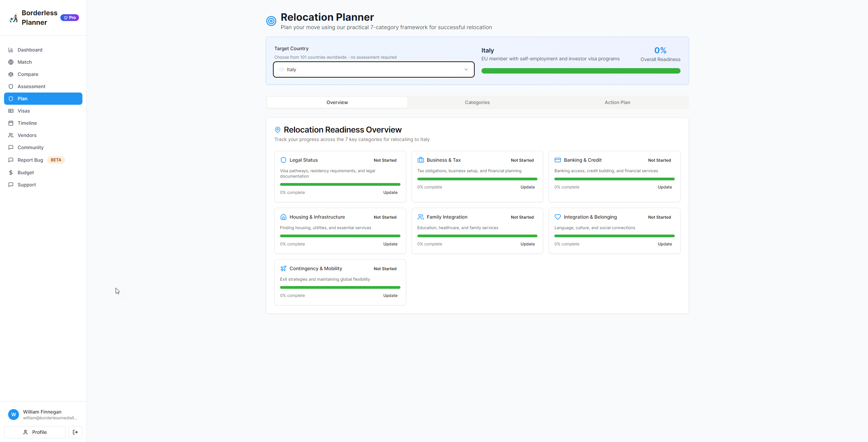
Task: Click the Family Integration people icon
Action: 421,217
